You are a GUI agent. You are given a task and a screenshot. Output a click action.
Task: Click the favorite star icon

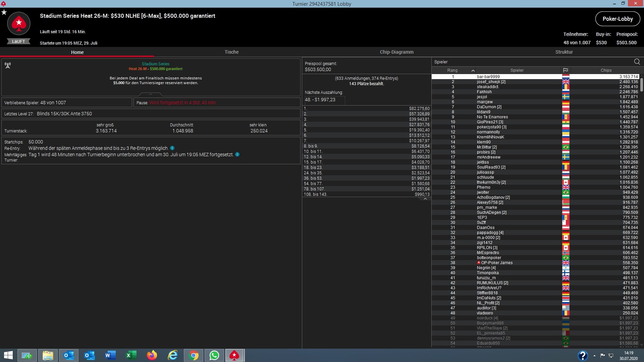[x=4, y=12]
